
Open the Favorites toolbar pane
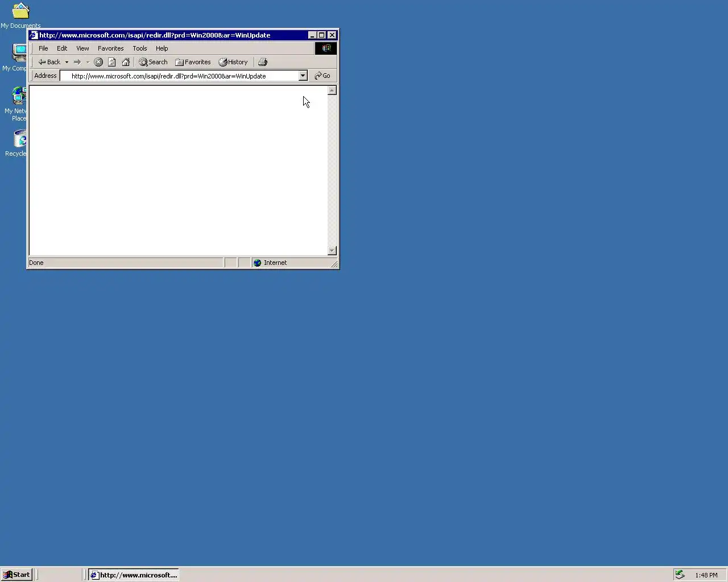coord(193,62)
